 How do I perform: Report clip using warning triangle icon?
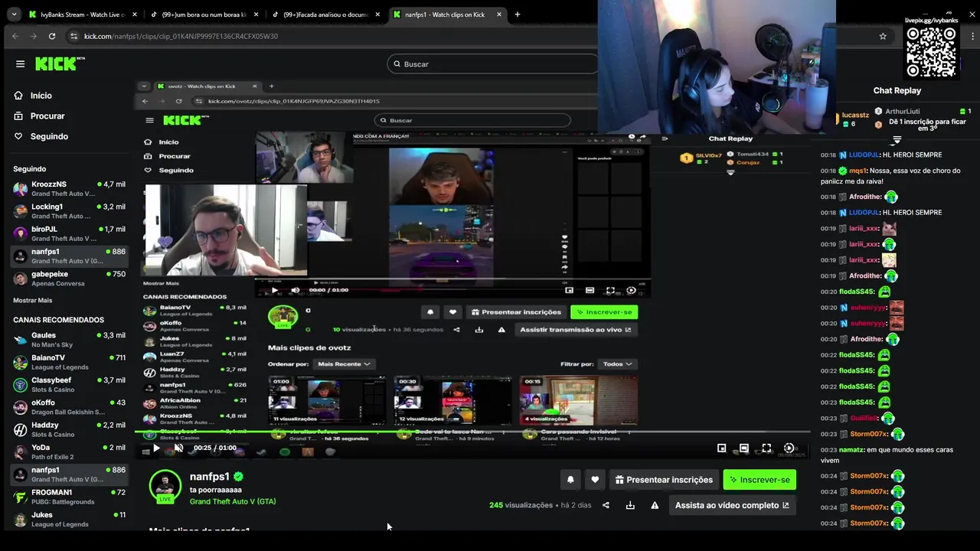pyautogui.click(x=655, y=505)
